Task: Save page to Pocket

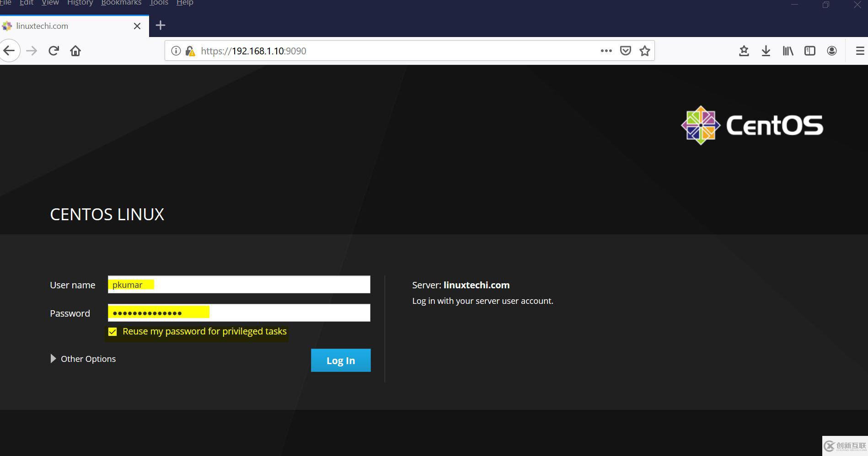Action: [x=626, y=51]
